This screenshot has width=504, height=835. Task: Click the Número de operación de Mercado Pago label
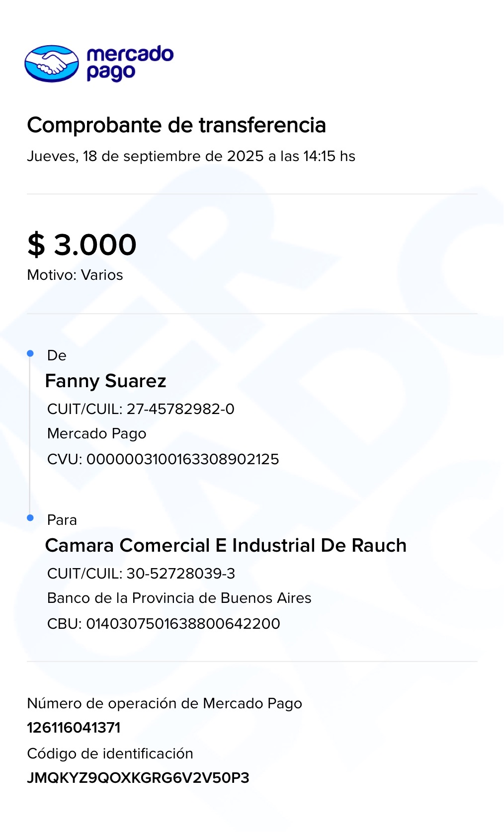click(x=165, y=703)
